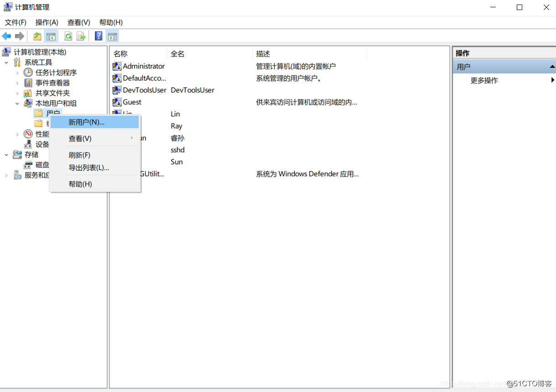
Task: Click full name cell '睿孙'
Action: click(x=177, y=138)
